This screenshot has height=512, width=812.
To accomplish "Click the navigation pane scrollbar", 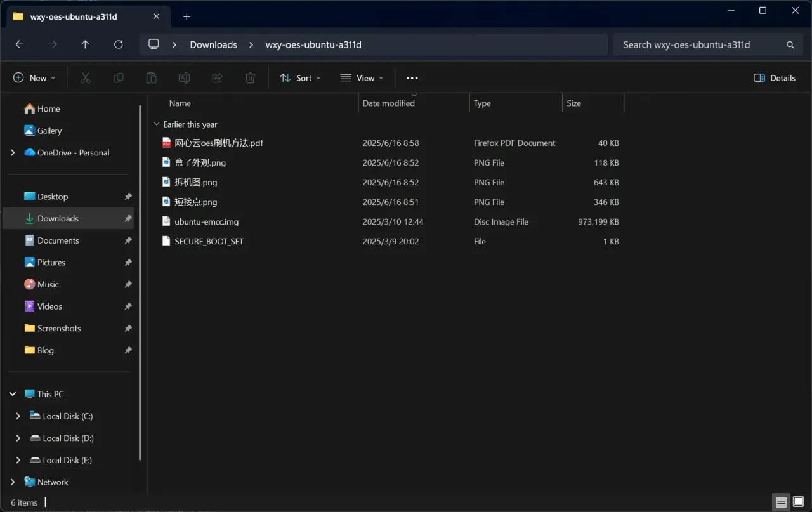I will tap(140, 282).
